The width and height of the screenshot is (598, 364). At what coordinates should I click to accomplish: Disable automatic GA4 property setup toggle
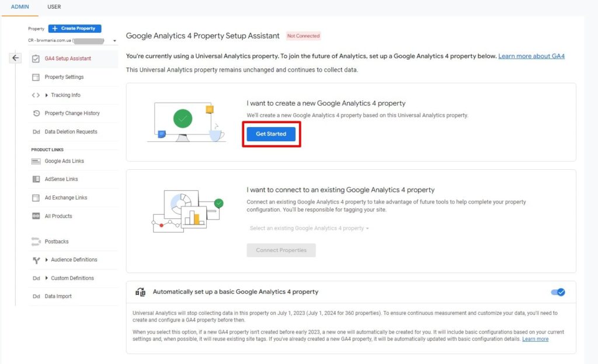(558, 292)
